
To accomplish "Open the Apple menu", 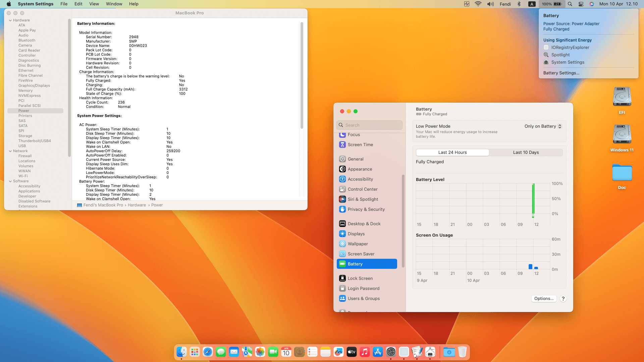I will [x=9, y=4].
